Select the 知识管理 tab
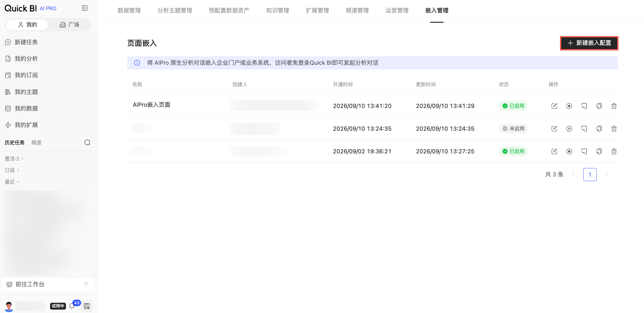The image size is (644, 313). [278, 11]
